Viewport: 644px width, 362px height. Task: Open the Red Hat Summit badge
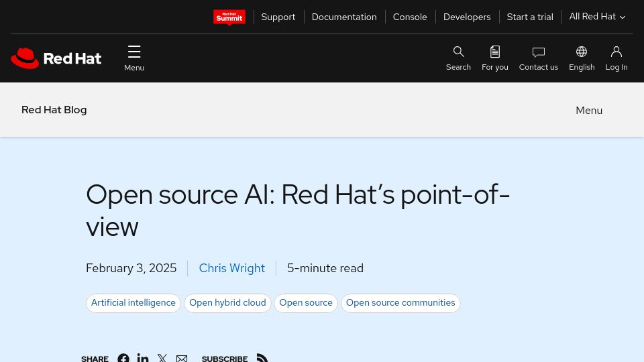(x=229, y=17)
